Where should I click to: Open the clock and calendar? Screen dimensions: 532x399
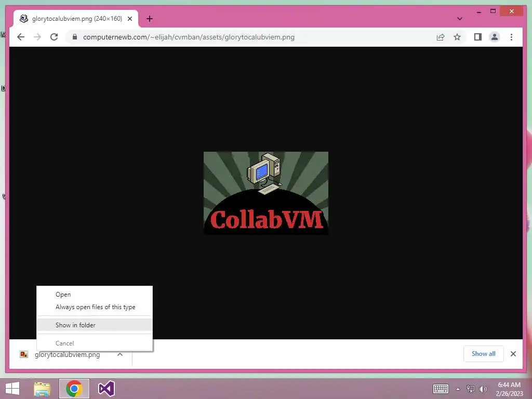[509, 389]
